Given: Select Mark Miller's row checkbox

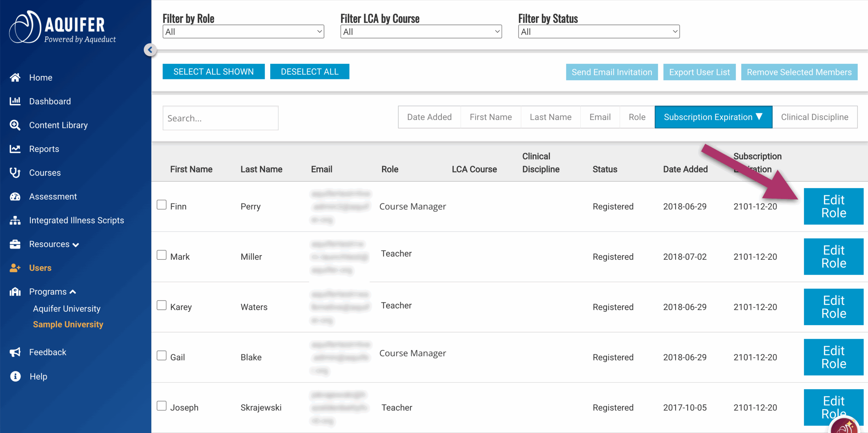Looking at the screenshot, I should [x=162, y=255].
